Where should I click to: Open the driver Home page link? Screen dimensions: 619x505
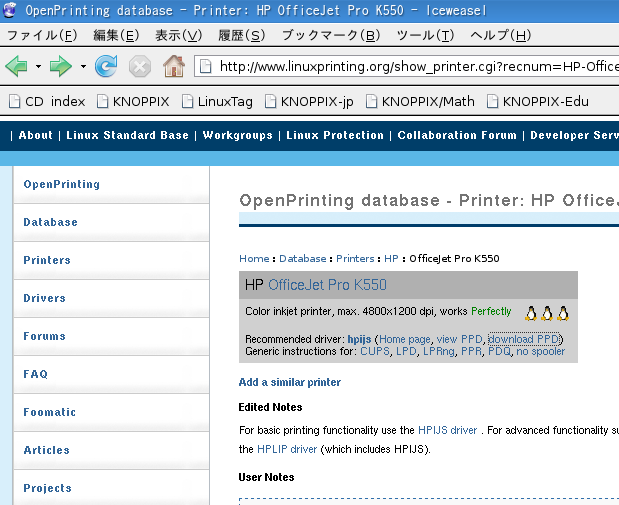[x=405, y=339]
